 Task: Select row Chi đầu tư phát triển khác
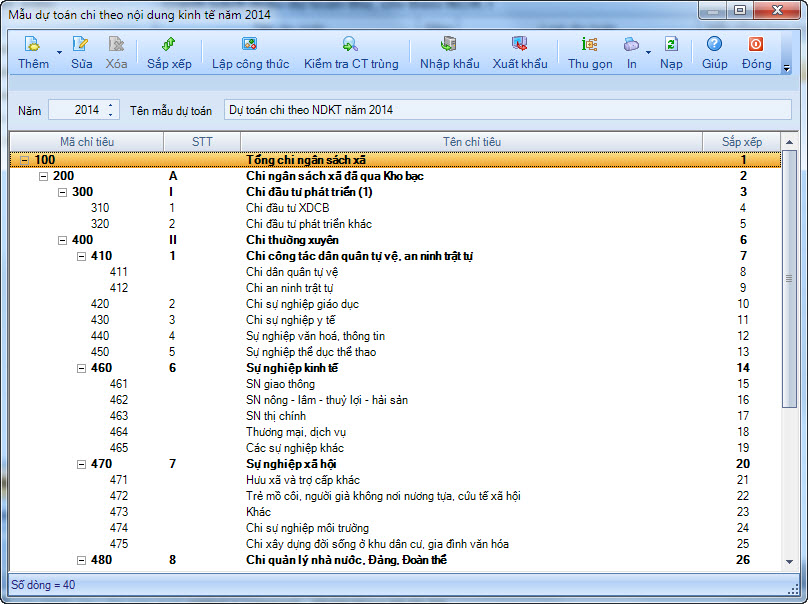[x=395, y=224]
